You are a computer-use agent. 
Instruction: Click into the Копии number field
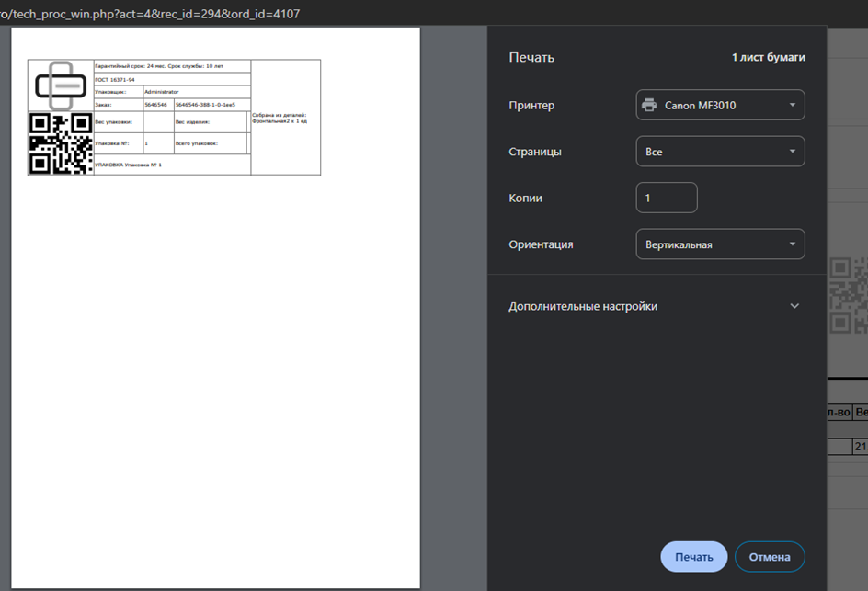[x=666, y=198]
